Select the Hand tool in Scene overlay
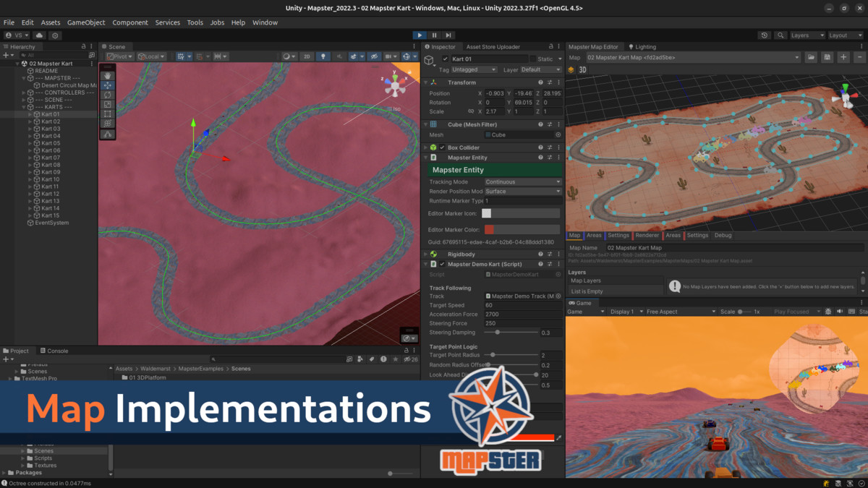 [x=108, y=75]
